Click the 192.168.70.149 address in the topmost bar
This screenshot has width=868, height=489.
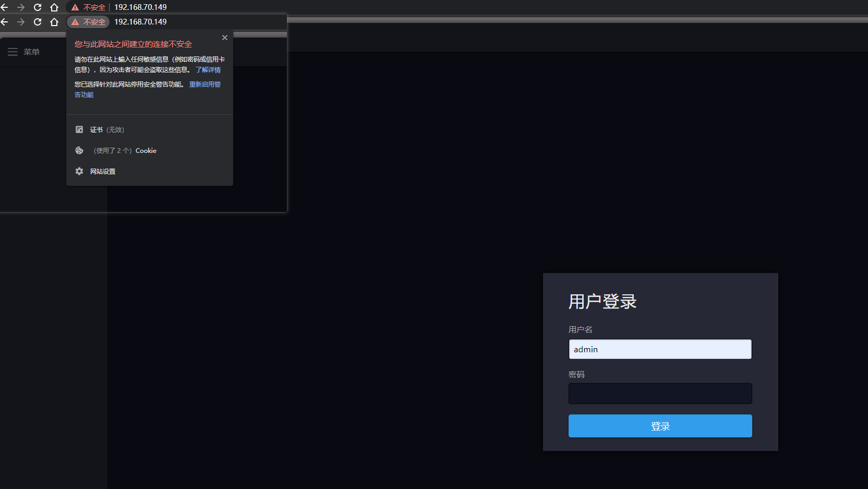tap(140, 7)
